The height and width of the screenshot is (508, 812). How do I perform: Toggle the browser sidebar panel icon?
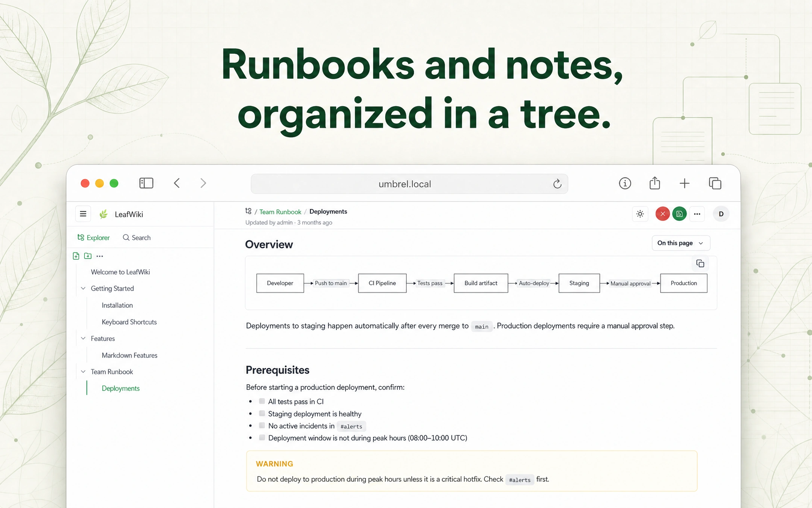(x=146, y=183)
